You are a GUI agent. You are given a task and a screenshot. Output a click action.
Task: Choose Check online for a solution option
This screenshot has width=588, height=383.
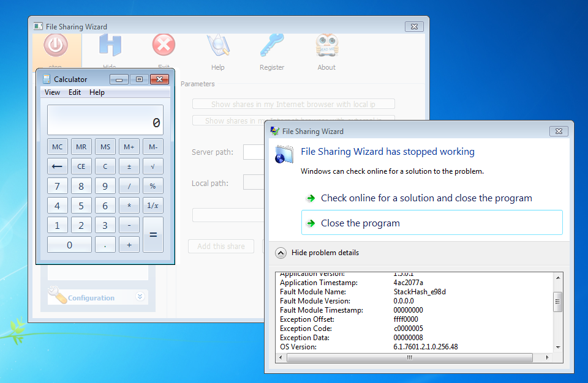coord(426,198)
